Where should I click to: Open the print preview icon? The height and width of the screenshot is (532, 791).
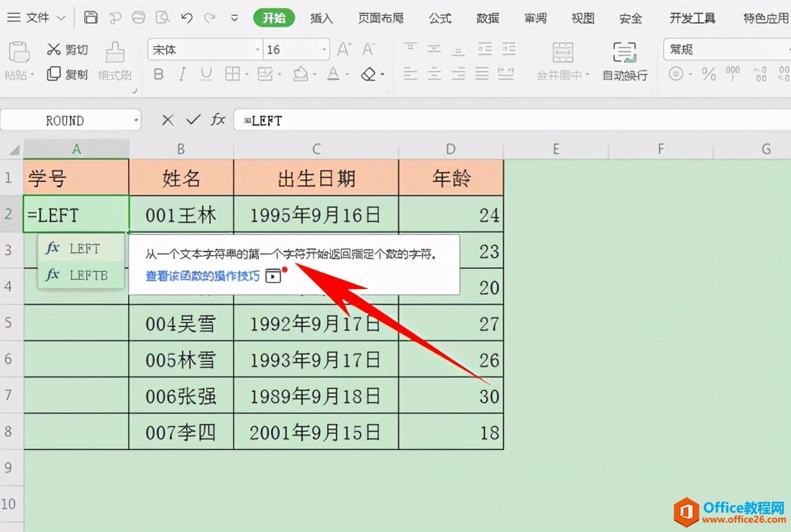163,18
